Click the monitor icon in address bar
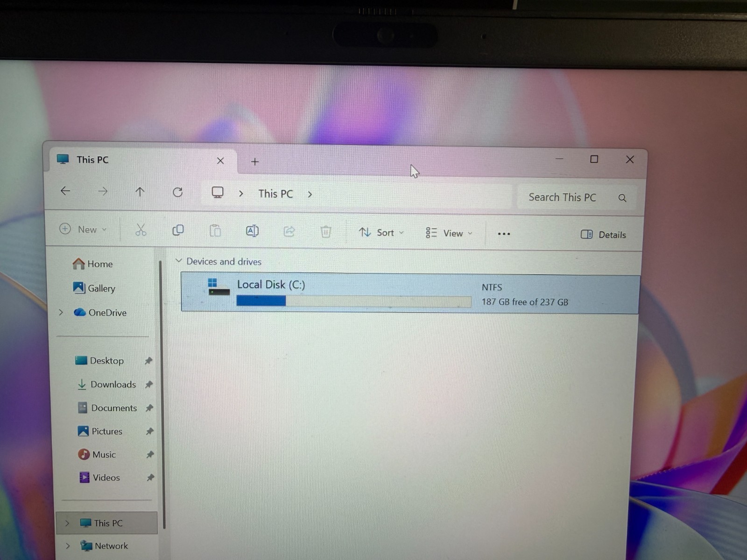747x560 pixels. click(x=218, y=192)
